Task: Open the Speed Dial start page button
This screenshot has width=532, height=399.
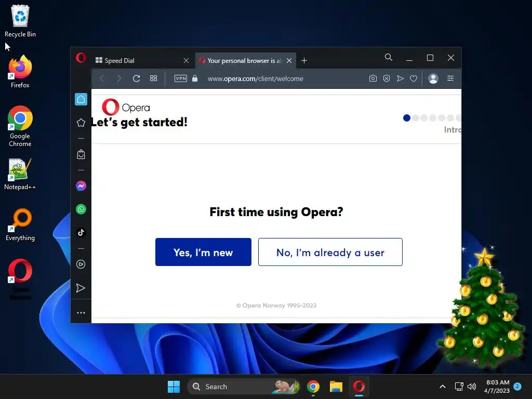Action: click(153, 79)
